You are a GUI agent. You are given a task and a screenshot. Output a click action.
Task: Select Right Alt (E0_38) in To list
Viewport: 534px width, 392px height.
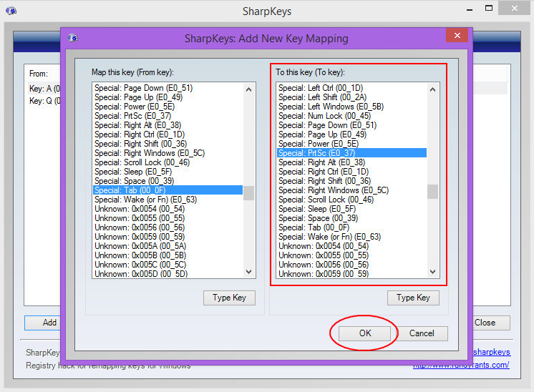coord(351,162)
